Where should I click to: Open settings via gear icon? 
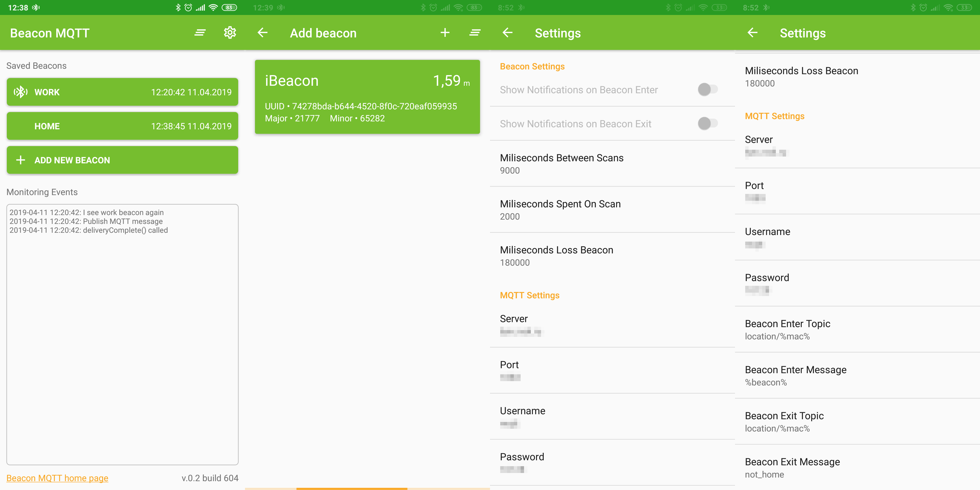[230, 33]
